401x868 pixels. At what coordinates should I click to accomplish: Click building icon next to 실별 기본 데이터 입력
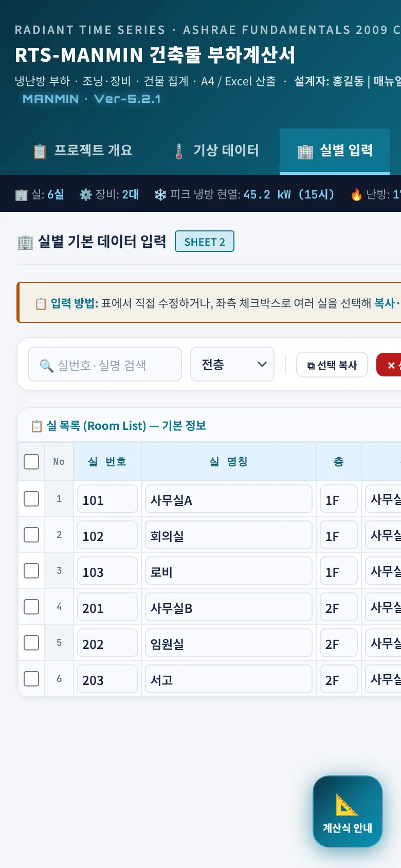25,242
